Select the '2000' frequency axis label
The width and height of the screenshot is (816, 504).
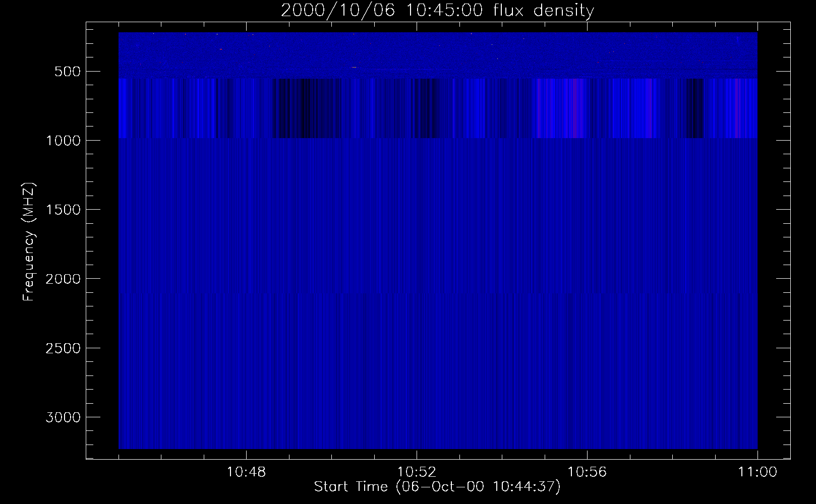tap(63, 279)
